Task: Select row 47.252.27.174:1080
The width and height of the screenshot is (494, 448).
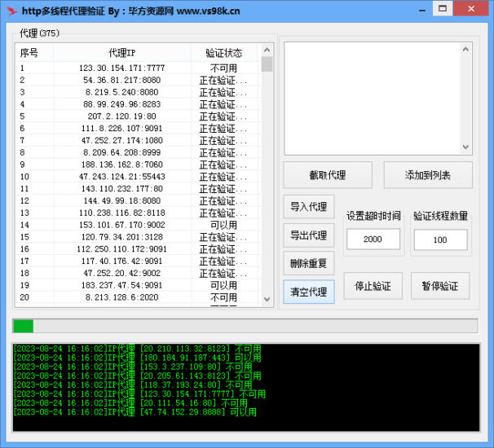Action: 139,140
